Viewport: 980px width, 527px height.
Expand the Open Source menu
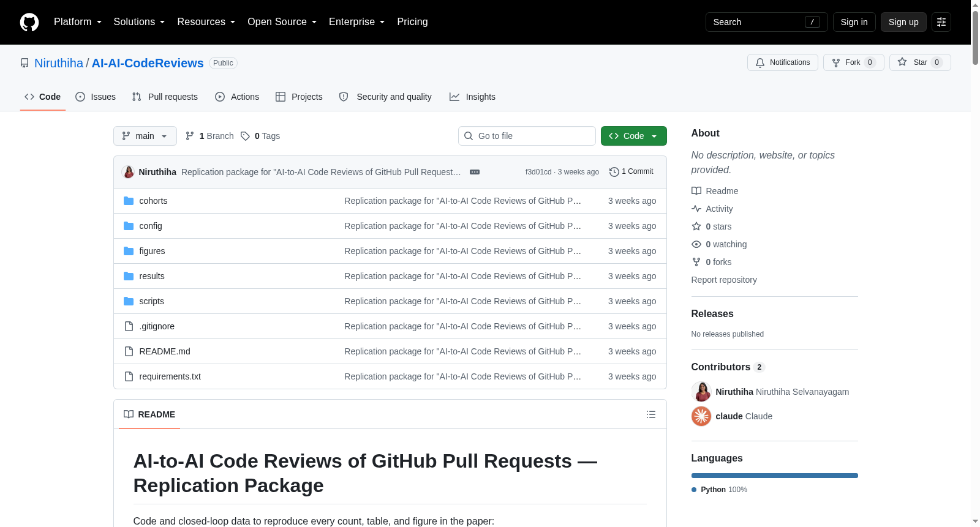click(282, 22)
